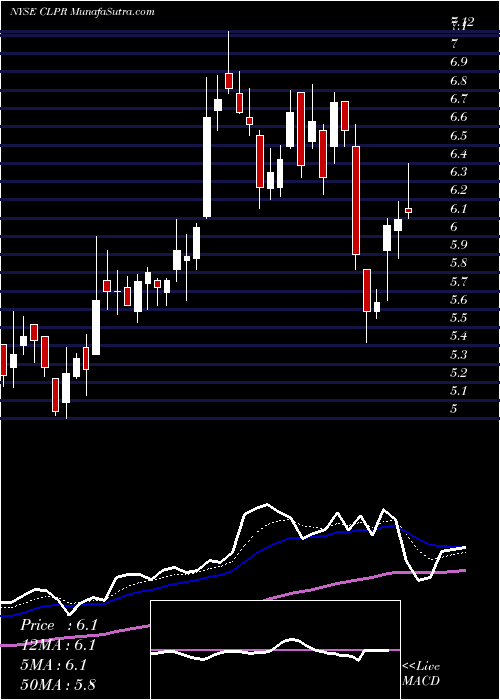The width and height of the screenshot is (500, 700).
Task: Click the price axis label '5.3'
Action: click(458, 355)
